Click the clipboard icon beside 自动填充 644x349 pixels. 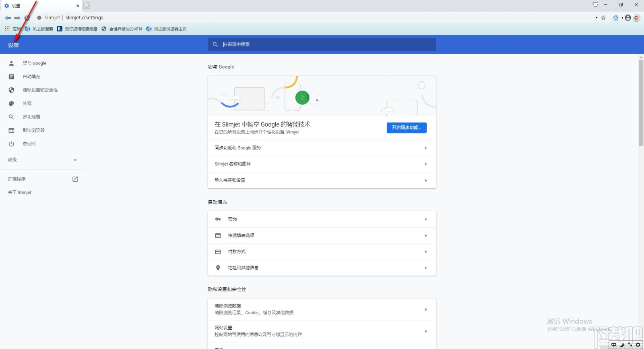(x=11, y=77)
